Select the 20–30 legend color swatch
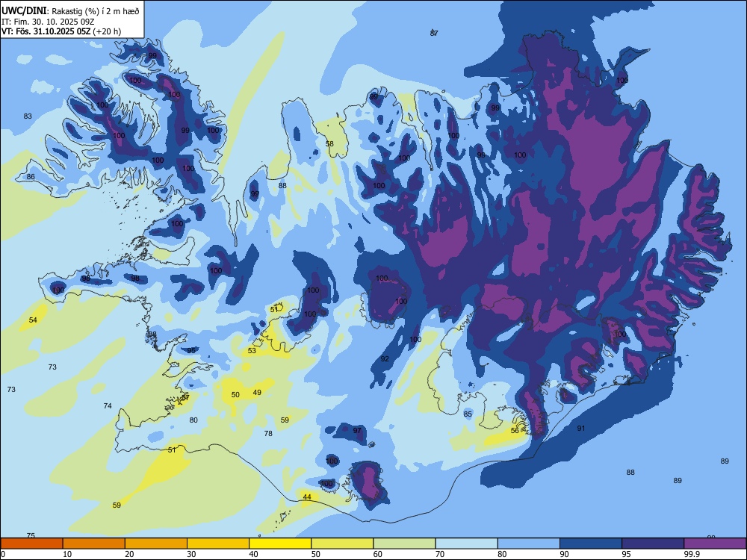Screen dimensions: 747x560 [x=156, y=544]
